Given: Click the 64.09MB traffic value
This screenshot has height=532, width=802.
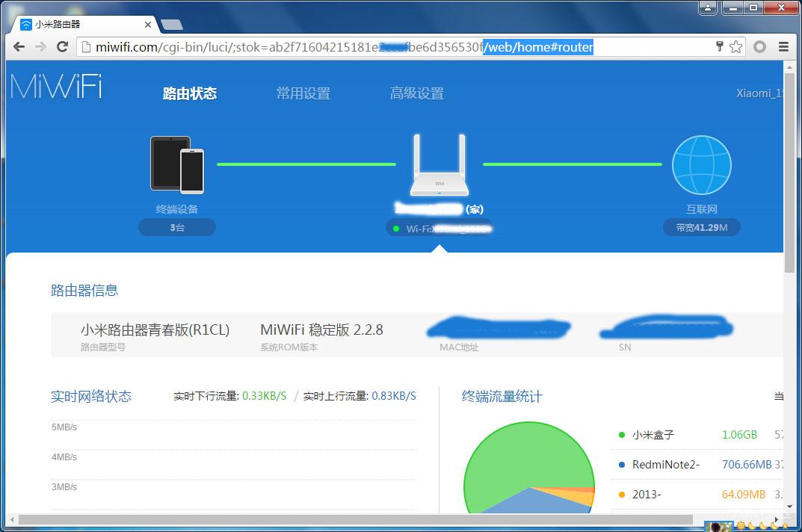Looking at the screenshot, I should pyautogui.click(x=743, y=494).
